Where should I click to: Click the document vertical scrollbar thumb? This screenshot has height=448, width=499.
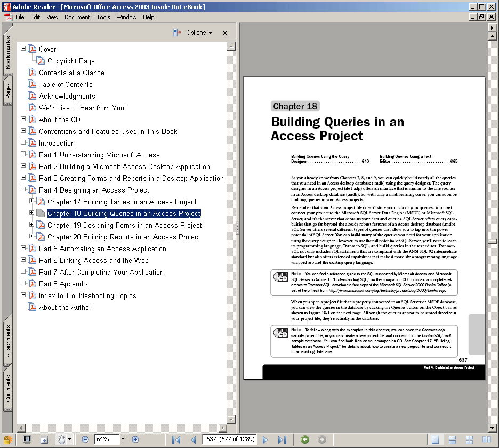point(492,242)
